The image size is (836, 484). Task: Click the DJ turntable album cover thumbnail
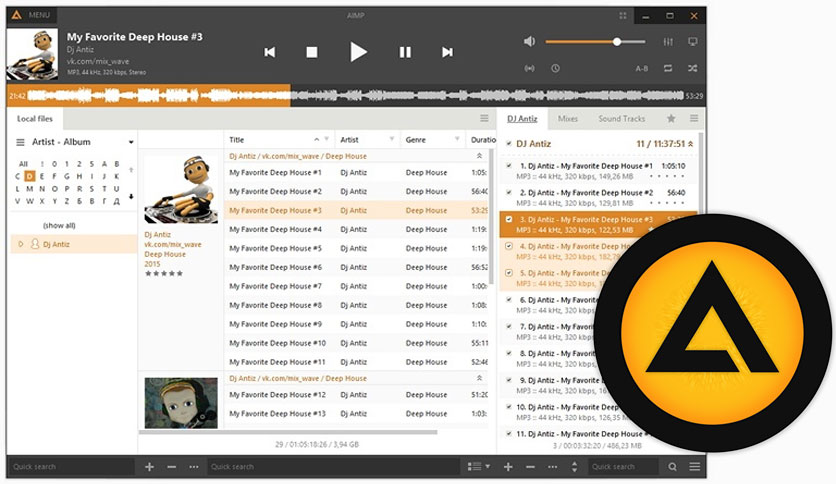[x=181, y=189]
